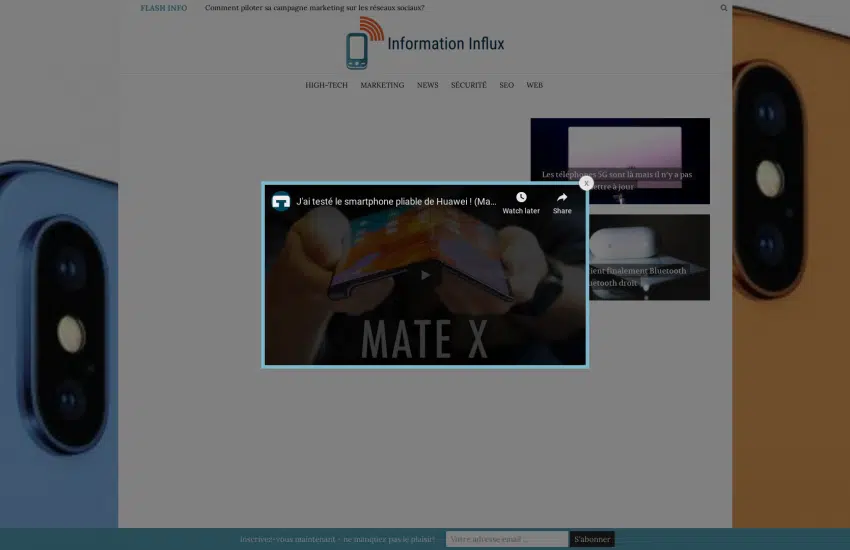Click the flash info marketing headline
The height and width of the screenshot is (550, 850).
314,8
